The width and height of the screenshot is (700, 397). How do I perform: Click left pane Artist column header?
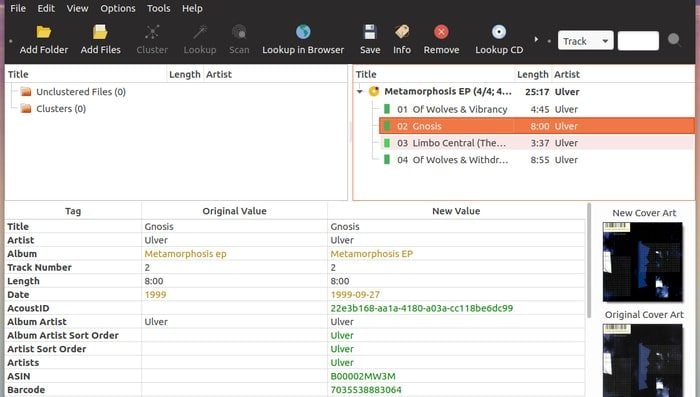pos(275,75)
